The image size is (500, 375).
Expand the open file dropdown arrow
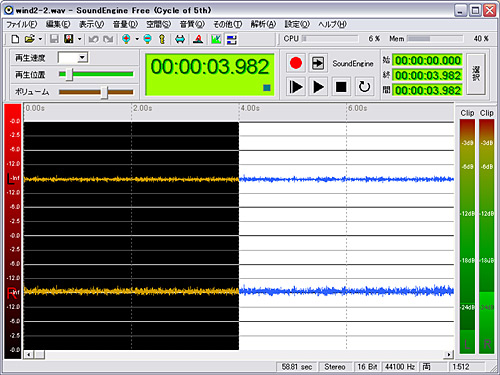[40, 39]
